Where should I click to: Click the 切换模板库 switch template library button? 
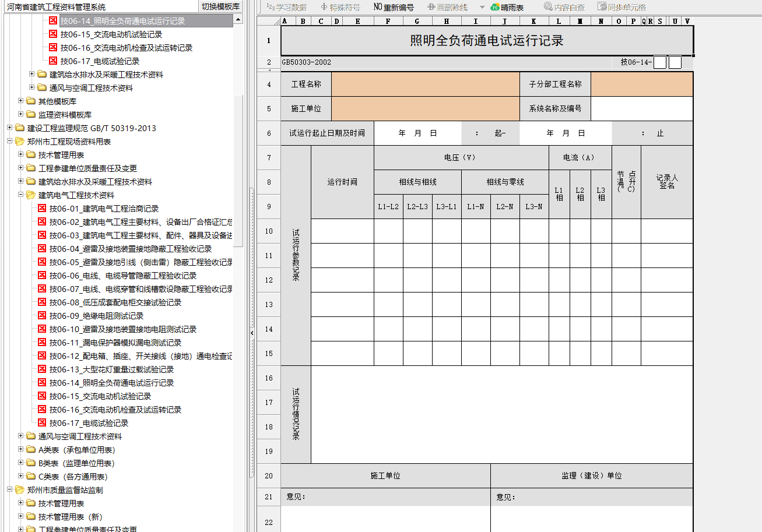point(220,7)
